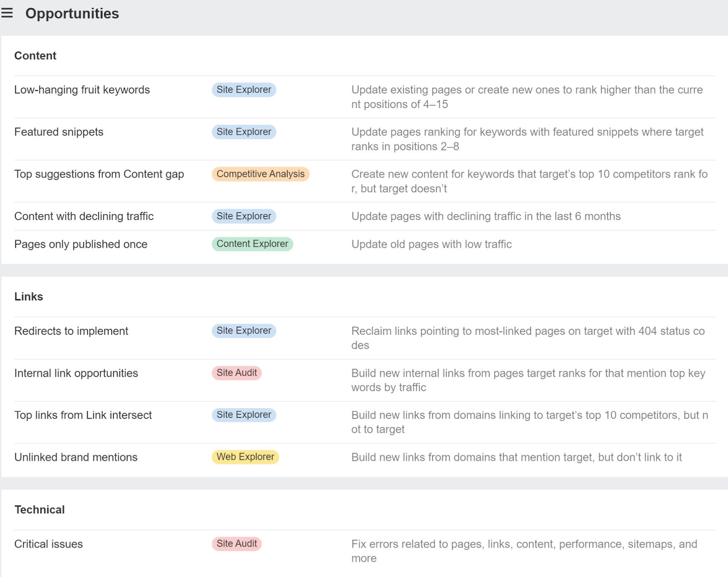Viewport: 728px width, 577px height.
Task: Click Site Explorer badge next to Featured snippets
Action: click(x=244, y=132)
